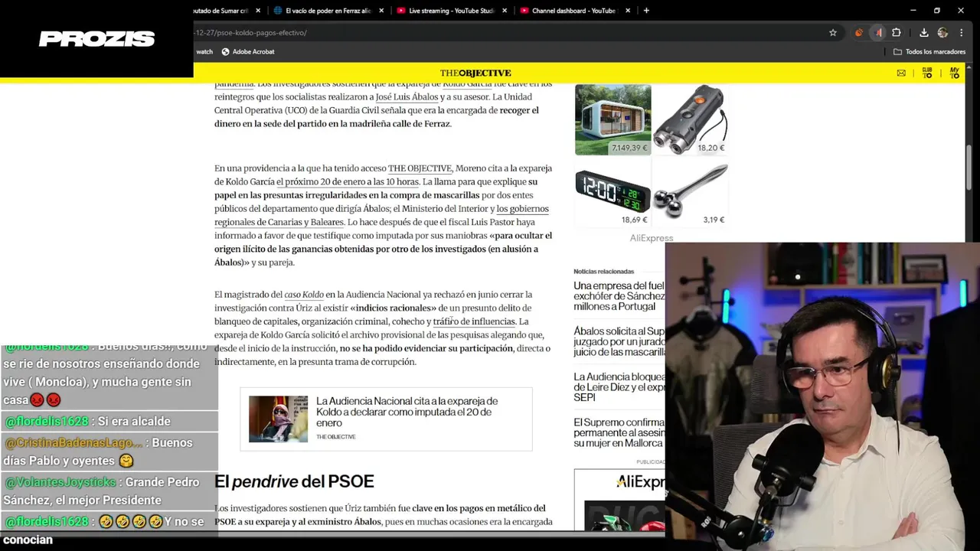Screen dimensions: 980x551
Task: Open the Club TO icon
Action: (x=927, y=73)
